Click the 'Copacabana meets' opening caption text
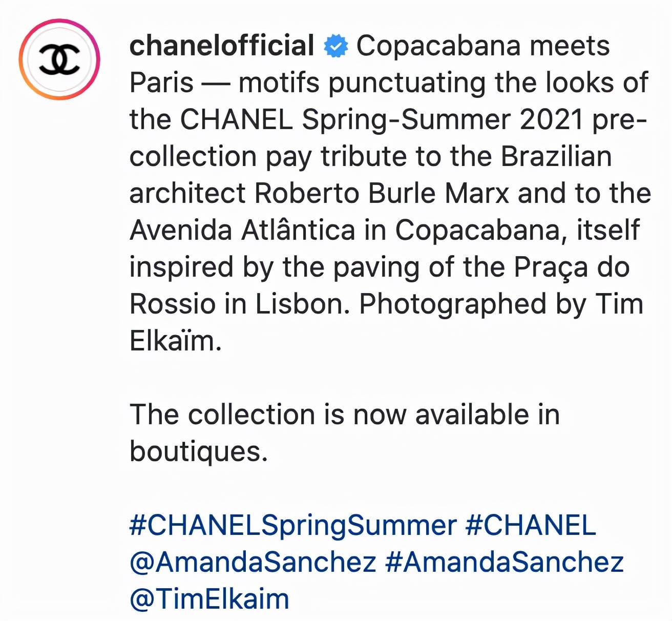 482,46
